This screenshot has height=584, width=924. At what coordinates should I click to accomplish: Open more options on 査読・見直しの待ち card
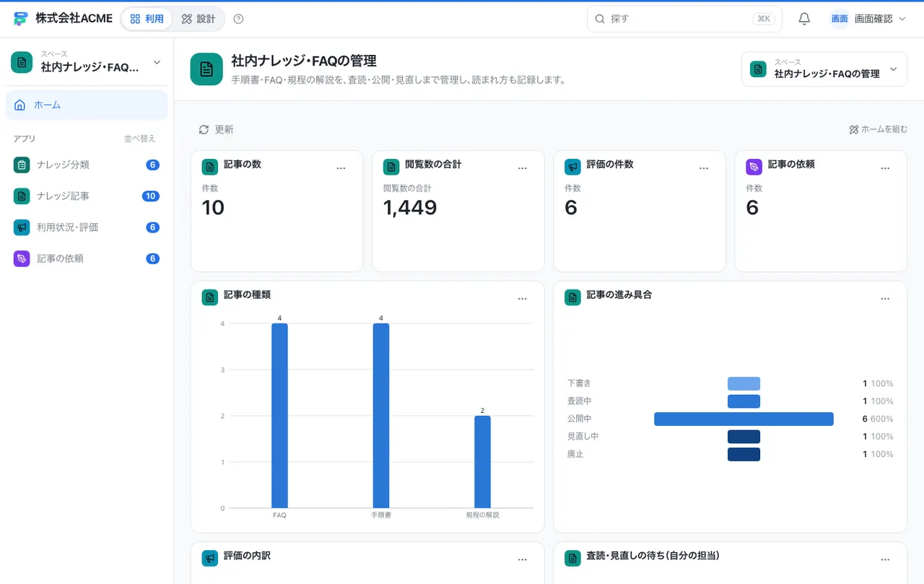pos(885,559)
